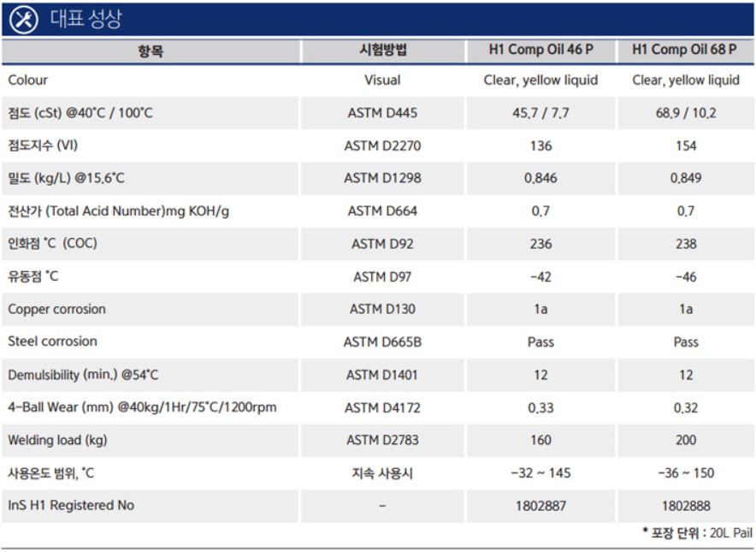Click the density value '0.846'

(540, 178)
